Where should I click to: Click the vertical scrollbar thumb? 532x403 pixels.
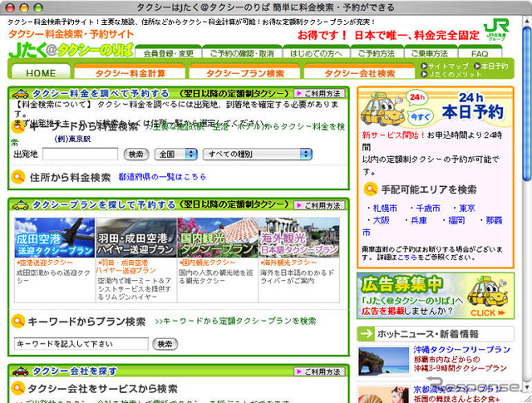[x=526, y=104]
